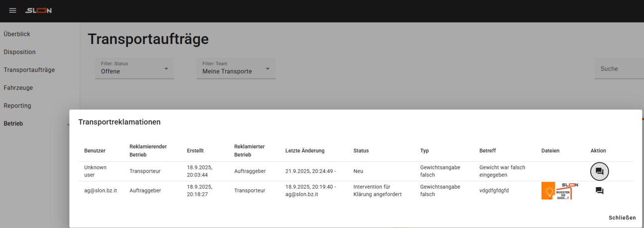Viewport: 644px width, 228px height.
Task: Open the Fahrzeuge page
Action: [18, 88]
